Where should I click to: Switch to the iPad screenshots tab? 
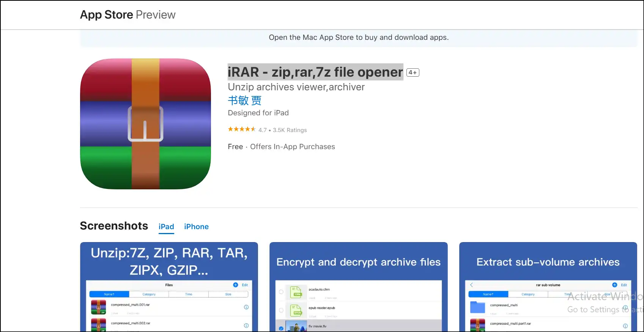pyautogui.click(x=166, y=227)
